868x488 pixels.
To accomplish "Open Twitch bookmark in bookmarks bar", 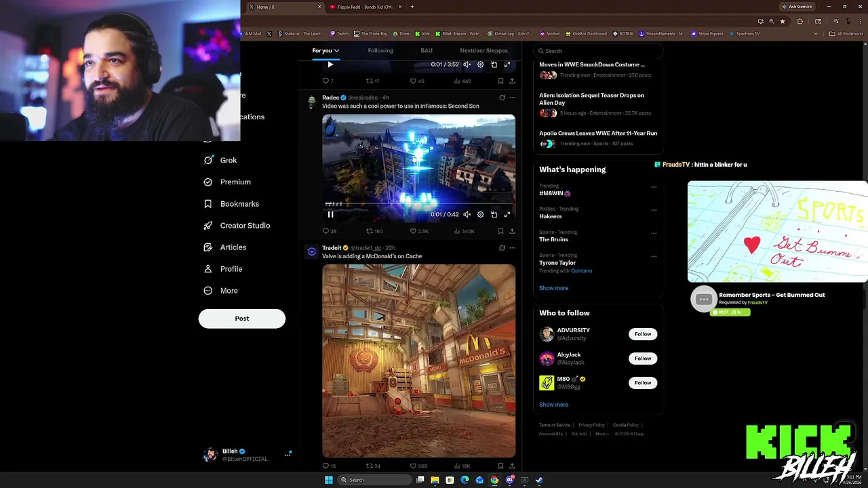I will click(339, 33).
